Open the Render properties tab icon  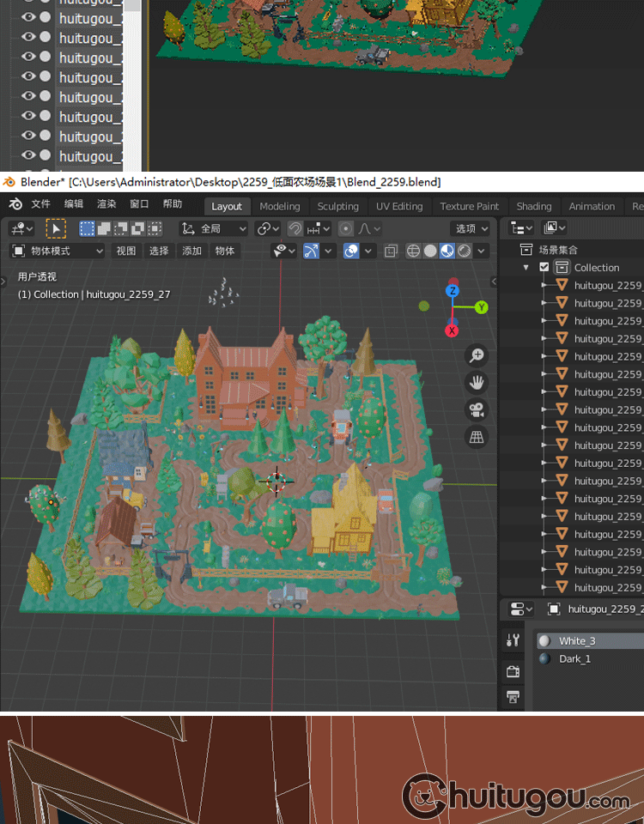pyautogui.click(x=513, y=671)
